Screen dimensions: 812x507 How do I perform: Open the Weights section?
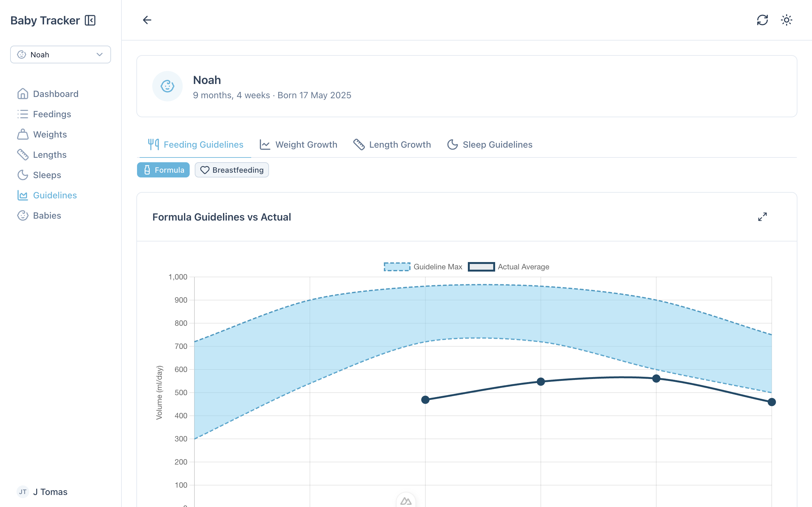[x=50, y=134]
